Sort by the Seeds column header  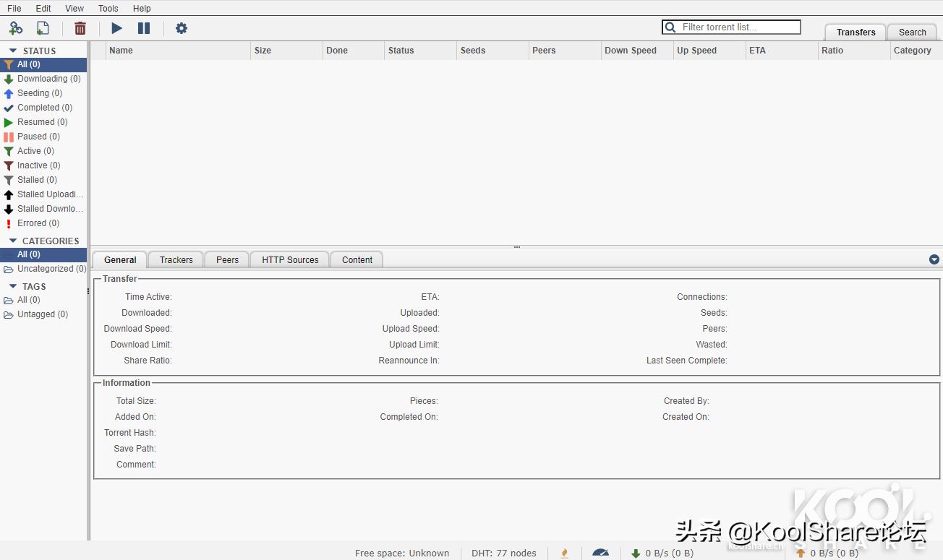(x=493, y=51)
